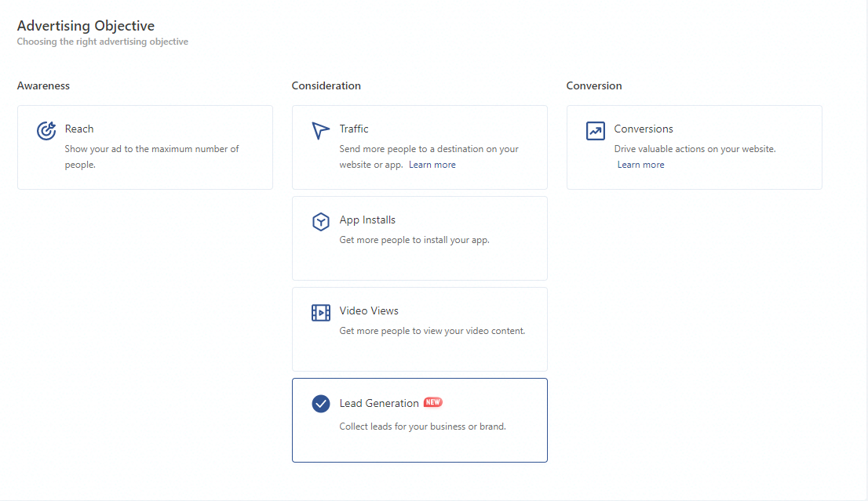Click "Drive valuable actions on your website" text
The height and width of the screenshot is (501, 868).
695,149
